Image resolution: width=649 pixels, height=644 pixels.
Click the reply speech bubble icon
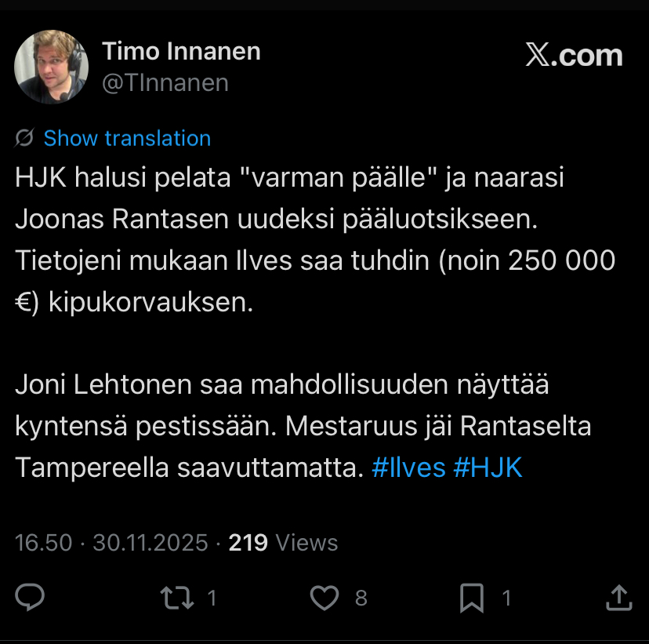31,599
